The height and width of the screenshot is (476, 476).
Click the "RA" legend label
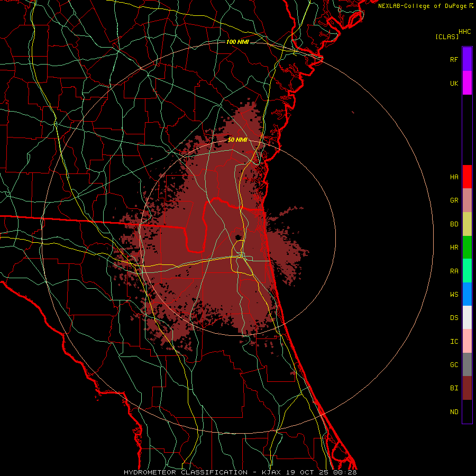click(x=454, y=271)
